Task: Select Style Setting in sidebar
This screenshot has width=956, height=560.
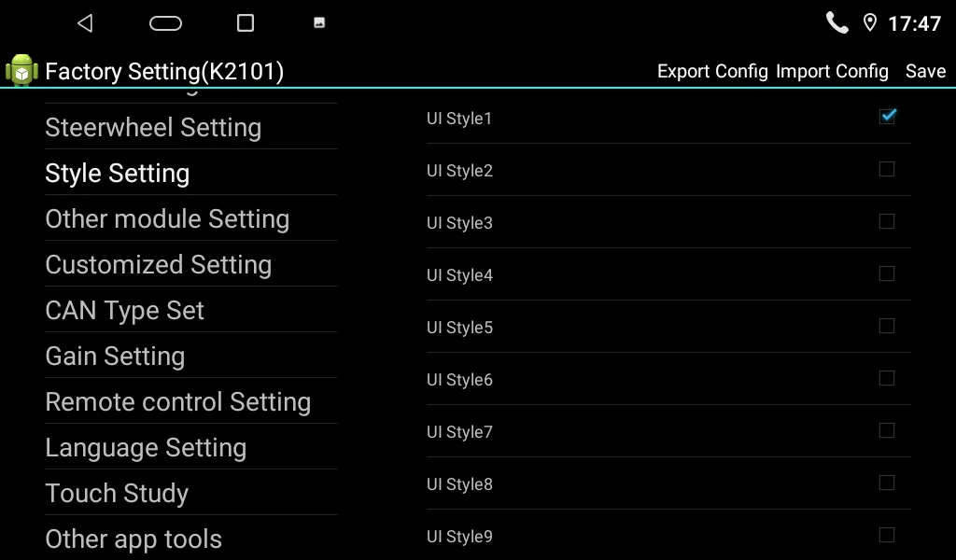Action: tap(118, 174)
